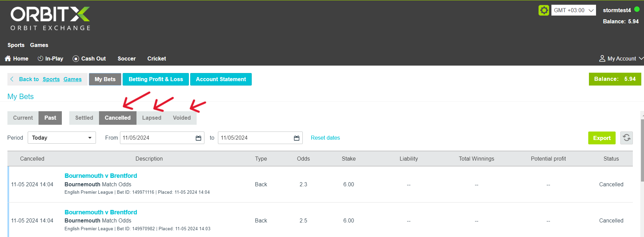Click the Liability column header
The width and height of the screenshot is (644, 237).
(409, 159)
